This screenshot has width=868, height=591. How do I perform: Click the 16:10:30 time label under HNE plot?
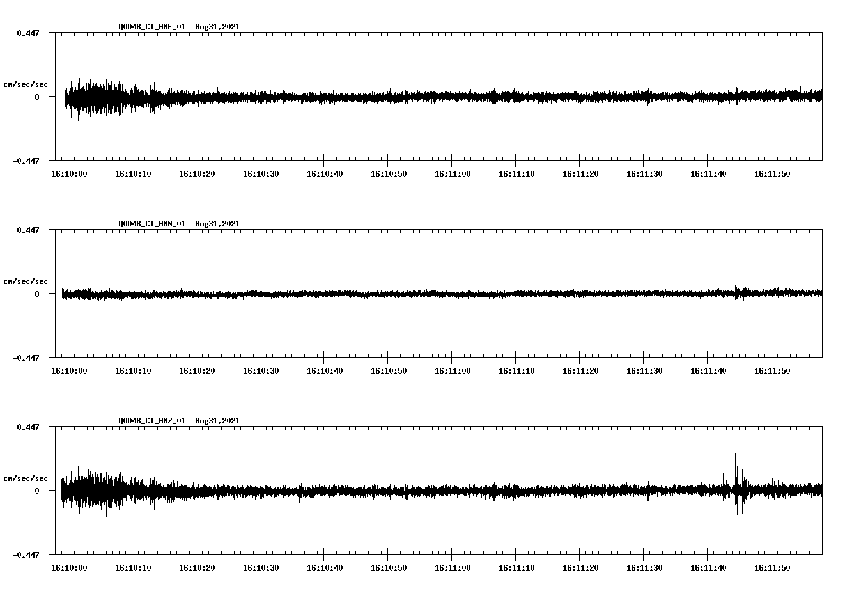[x=261, y=174]
